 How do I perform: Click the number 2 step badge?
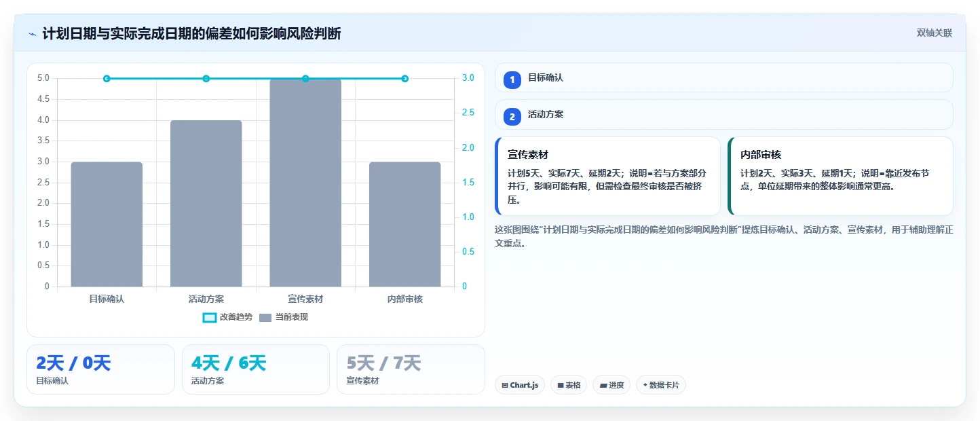[x=512, y=116]
